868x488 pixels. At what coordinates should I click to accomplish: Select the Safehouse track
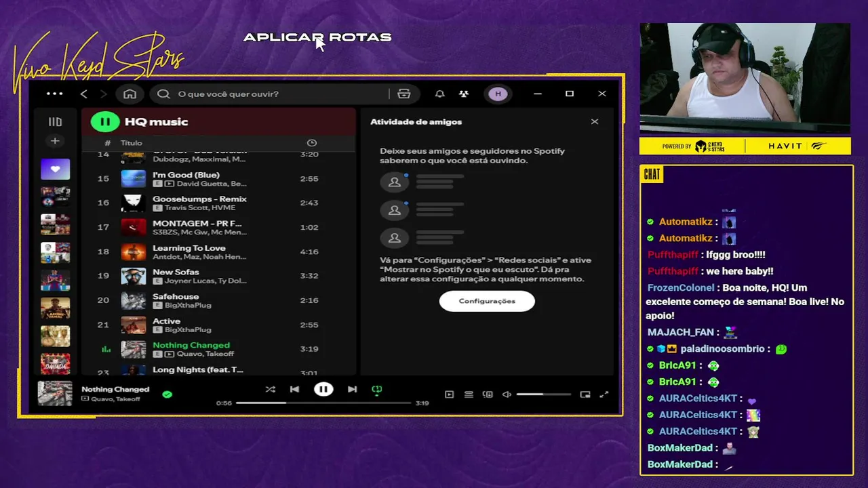point(218,301)
